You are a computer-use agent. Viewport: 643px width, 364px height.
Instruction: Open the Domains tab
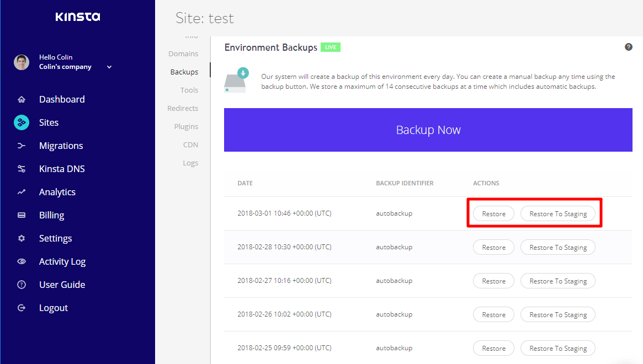click(x=183, y=54)
